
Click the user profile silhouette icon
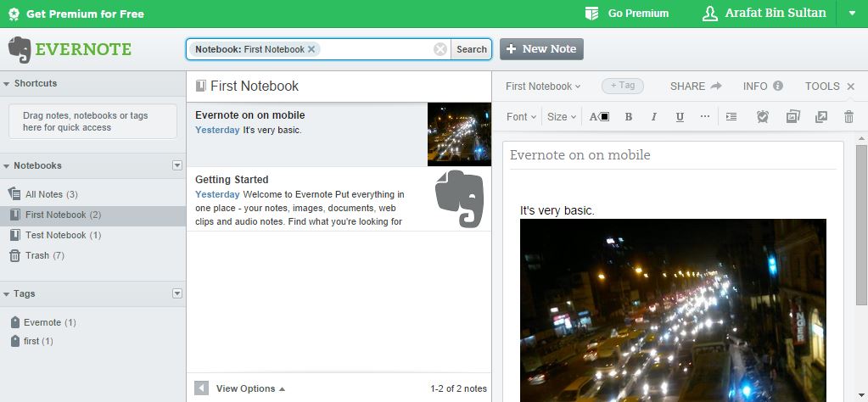click(x=709, y=14)
